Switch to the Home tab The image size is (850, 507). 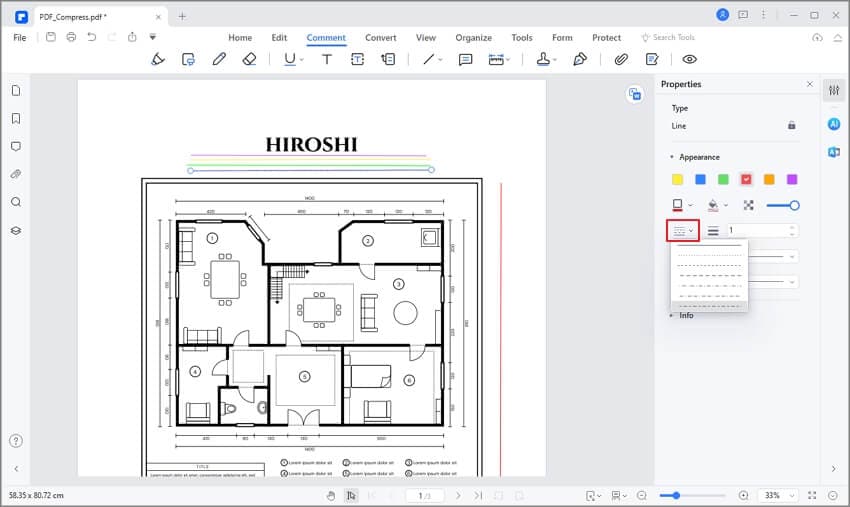240,37
